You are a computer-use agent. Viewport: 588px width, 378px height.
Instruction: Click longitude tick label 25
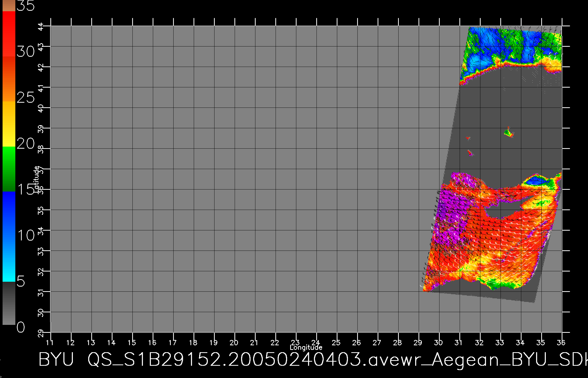pyautogui.click(x=336, y=342)
